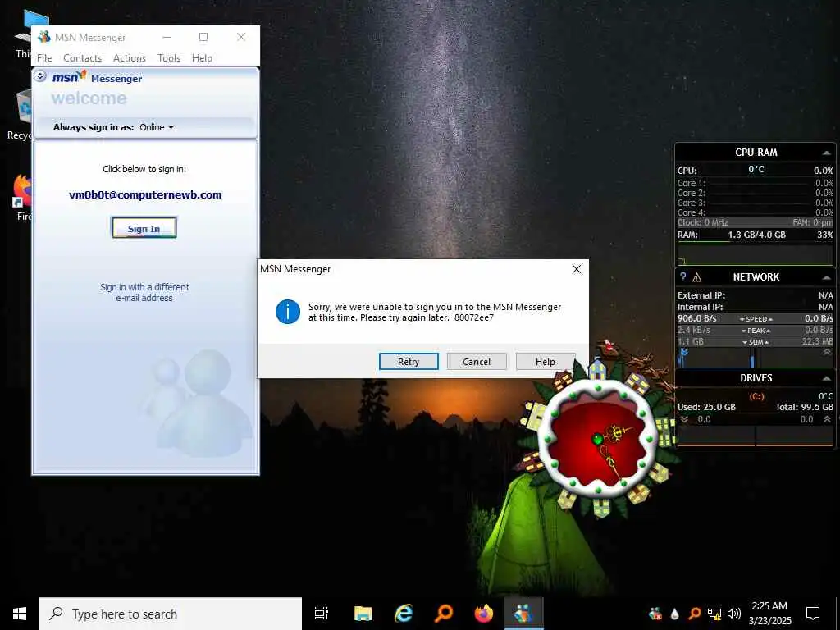Close the MSN Messenger error dialog
This screenshot has height=630, width=840.
coord(577,269)
